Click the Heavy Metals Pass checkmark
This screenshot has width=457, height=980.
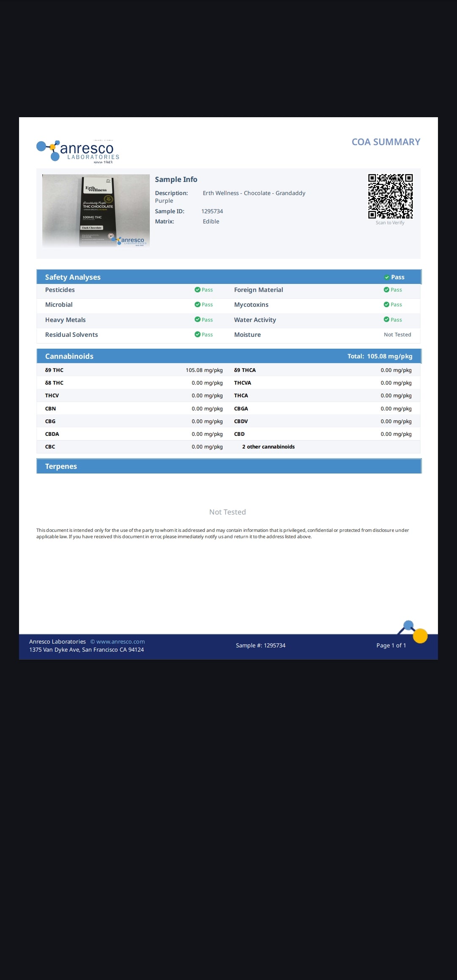(198, 320)
